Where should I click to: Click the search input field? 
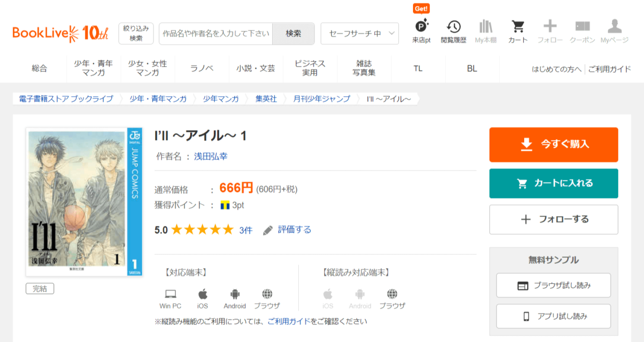(216, 34)
